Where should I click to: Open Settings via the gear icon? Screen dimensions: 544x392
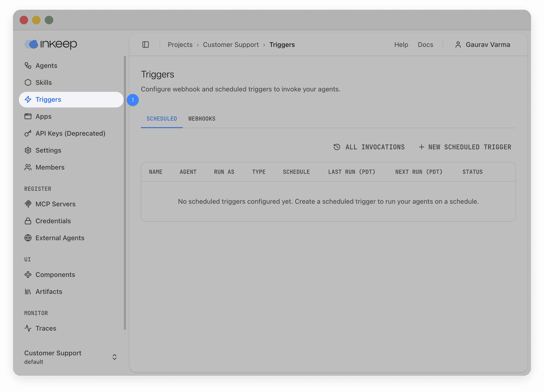point(28,150)
